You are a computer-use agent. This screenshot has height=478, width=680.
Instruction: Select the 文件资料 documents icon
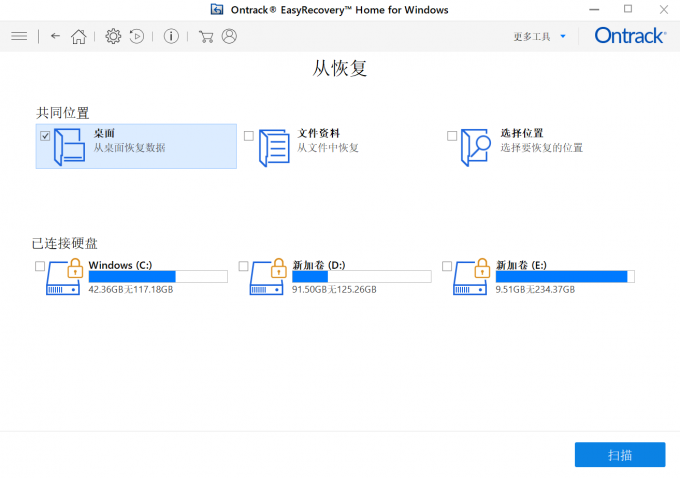(x=274, y=147)
